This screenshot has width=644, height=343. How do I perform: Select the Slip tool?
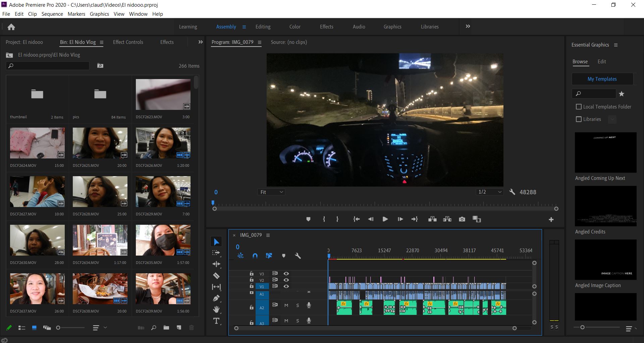[x=216, y=287]
